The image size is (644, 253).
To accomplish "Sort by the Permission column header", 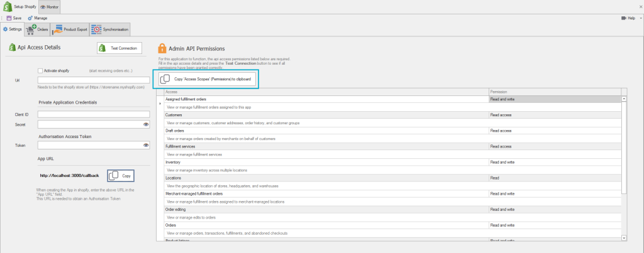I will [555, 92].
